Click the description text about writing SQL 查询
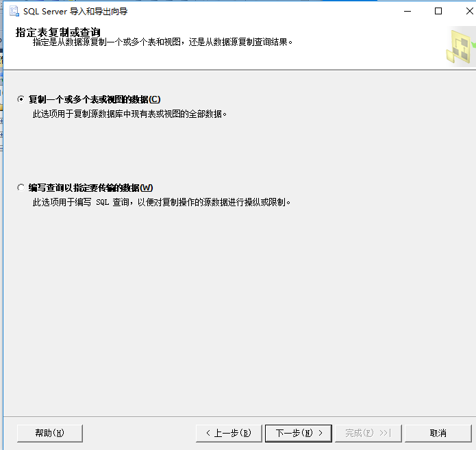 point(162,202)
